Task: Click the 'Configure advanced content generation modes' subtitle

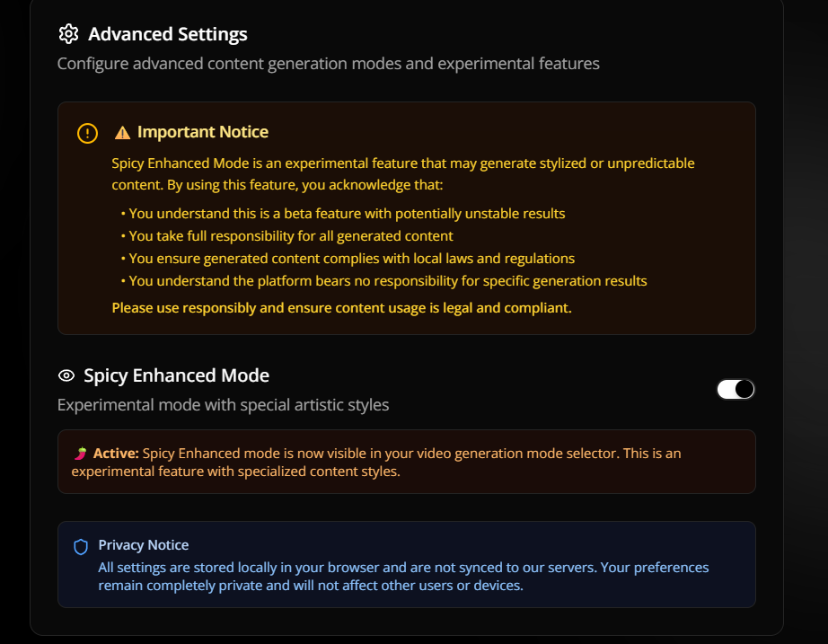Action: pos(329,64)
